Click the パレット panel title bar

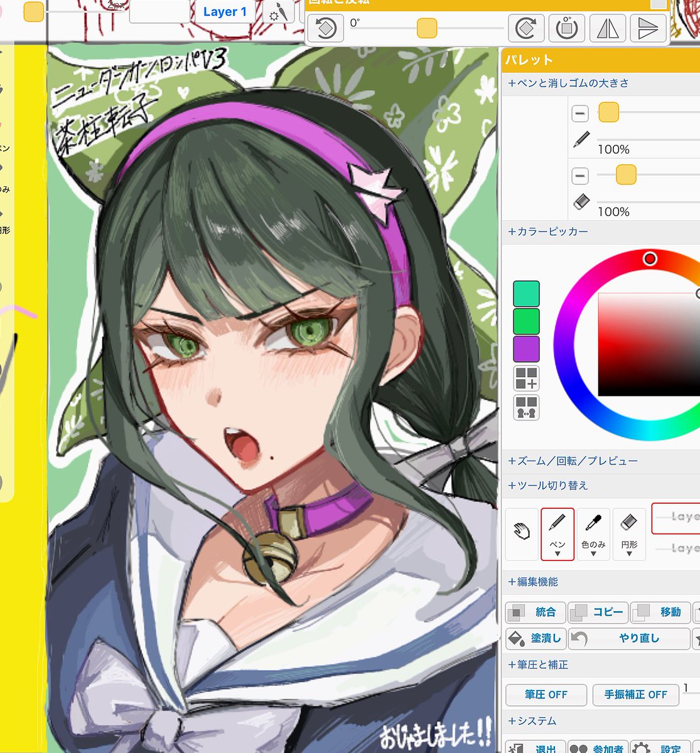tap(601, 60)
